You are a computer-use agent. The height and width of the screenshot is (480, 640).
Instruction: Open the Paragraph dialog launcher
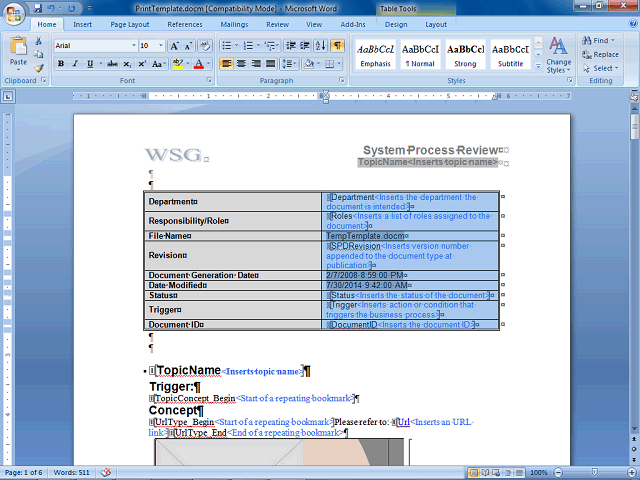(342, 80)
